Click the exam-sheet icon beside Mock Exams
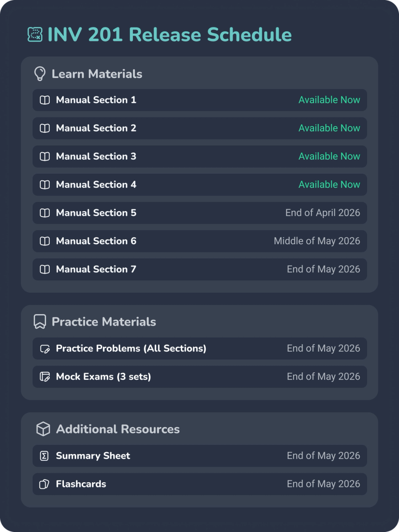This screenshot has height=532, width=399. [x=45, y=376]
